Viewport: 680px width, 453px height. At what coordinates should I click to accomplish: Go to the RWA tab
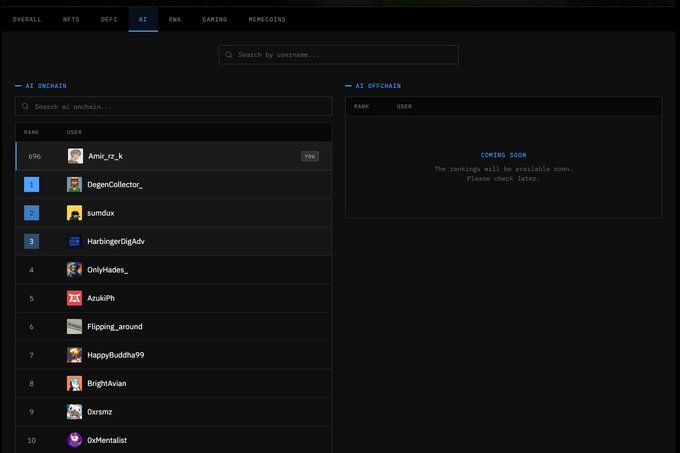tap(175, 20)
